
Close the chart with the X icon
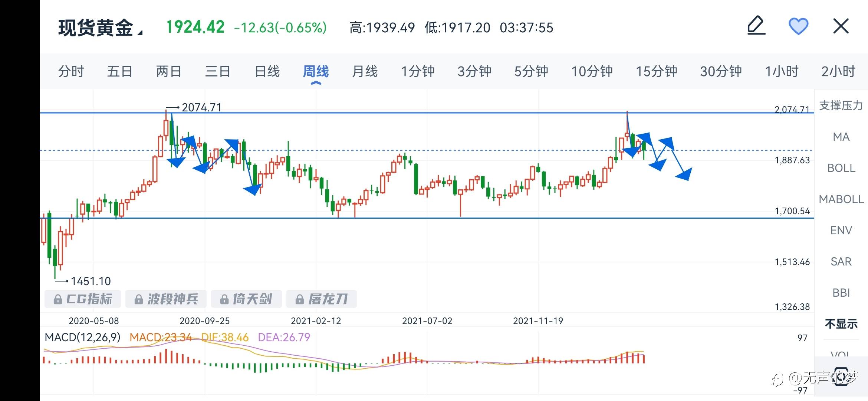pyautogui.click(x=841, y=26)
